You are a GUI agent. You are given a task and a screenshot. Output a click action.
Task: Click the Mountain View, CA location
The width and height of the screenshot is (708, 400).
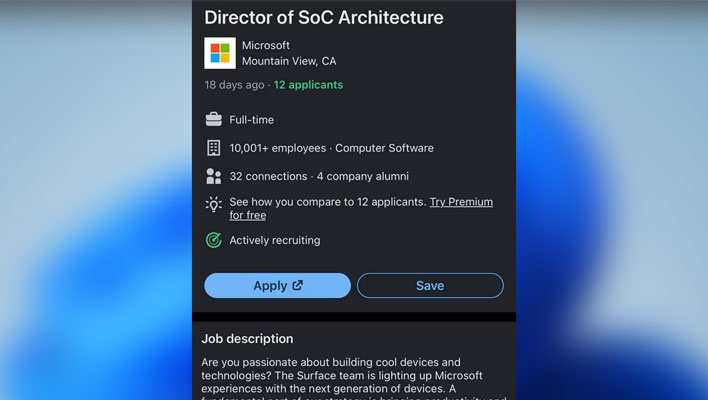(x=289, y=61)
